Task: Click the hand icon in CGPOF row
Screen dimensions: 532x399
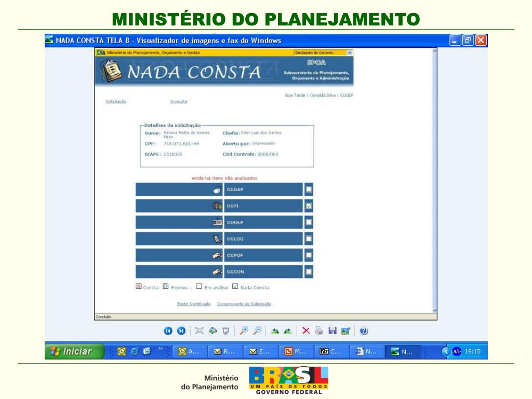Action: point(217,255)
